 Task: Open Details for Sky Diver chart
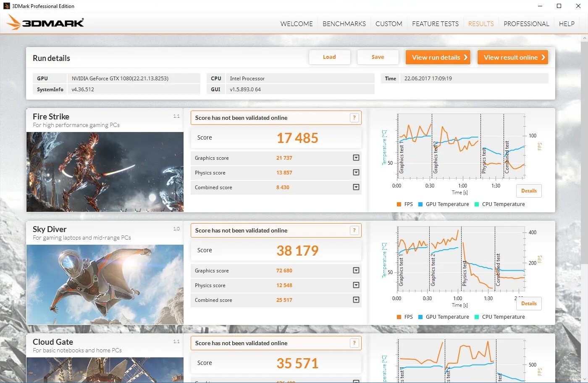tap(529, 304)
